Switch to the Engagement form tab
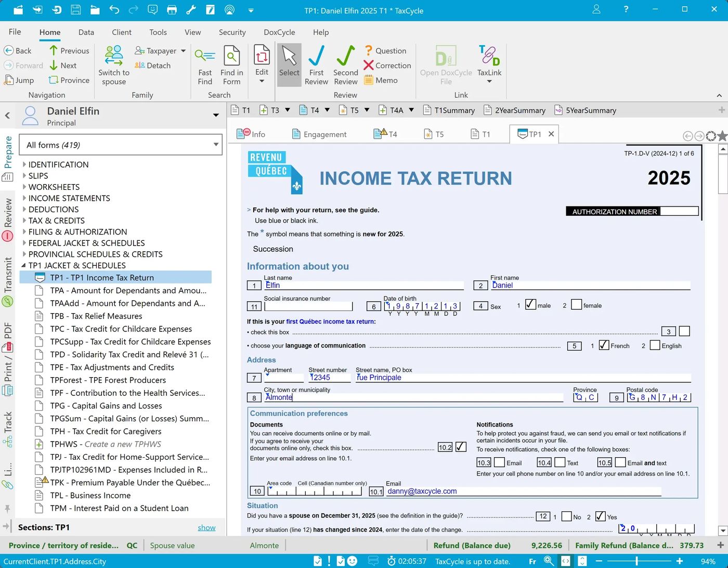Screen dimensions: 728x568 [319, 134]
